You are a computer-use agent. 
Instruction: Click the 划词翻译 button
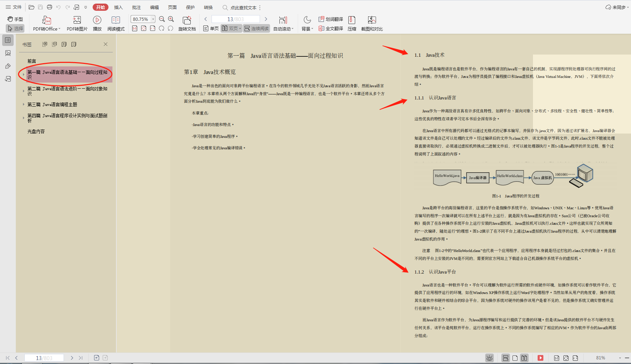pos(331,19)
